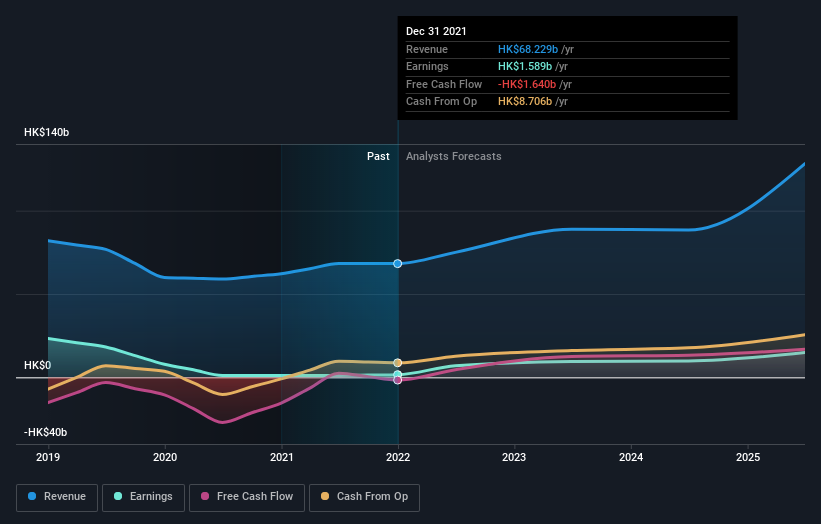Viewport: 821px width, 524px height.
Task: Click the 2025 x-axis label
Action: [748, 457]
